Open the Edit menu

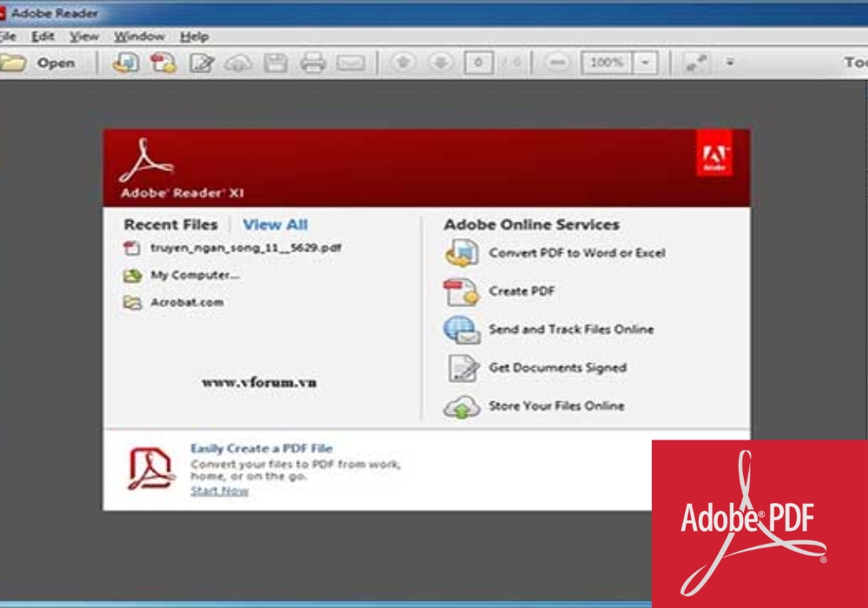pos(43,36)
